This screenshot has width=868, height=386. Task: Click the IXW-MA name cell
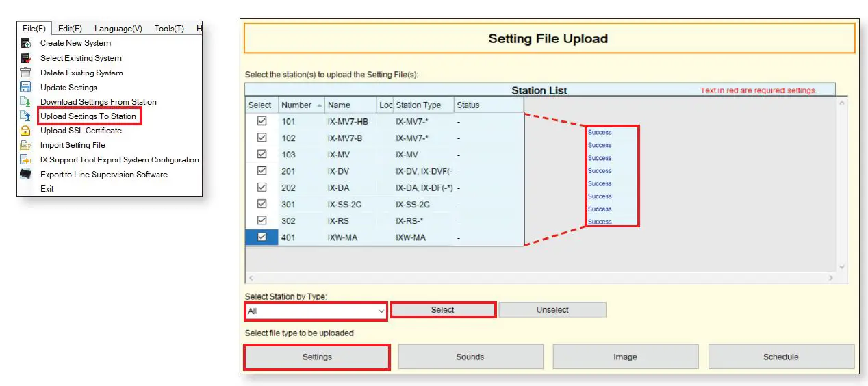pyautogui.click(x=350, y=237)
